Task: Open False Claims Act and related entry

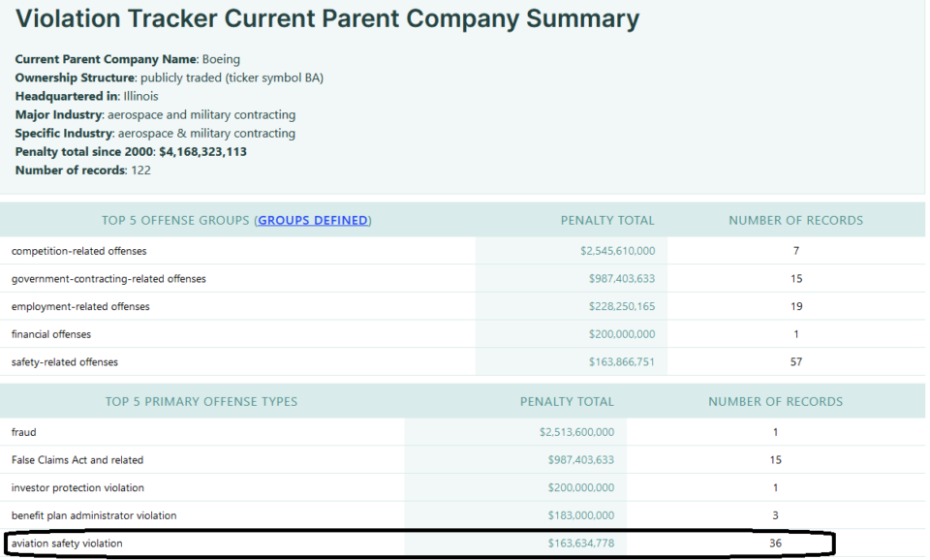Action: (x=77, y=460)
